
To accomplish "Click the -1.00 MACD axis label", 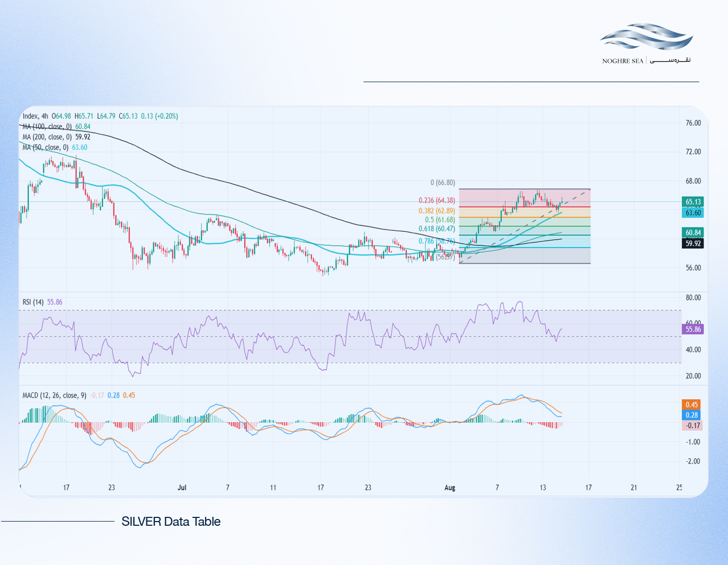I will coord(693,442).
